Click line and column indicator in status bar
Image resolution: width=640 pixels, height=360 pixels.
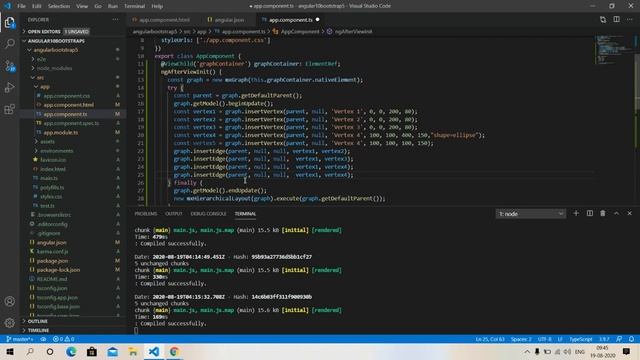(490, 339)
